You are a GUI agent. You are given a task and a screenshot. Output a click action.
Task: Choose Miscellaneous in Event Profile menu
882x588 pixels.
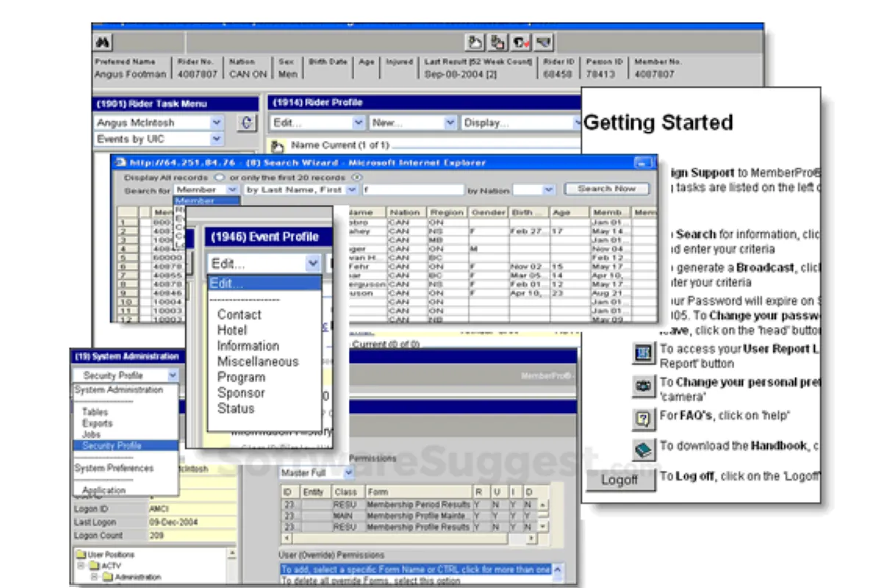pyautogui.click(x=258, y=362)
